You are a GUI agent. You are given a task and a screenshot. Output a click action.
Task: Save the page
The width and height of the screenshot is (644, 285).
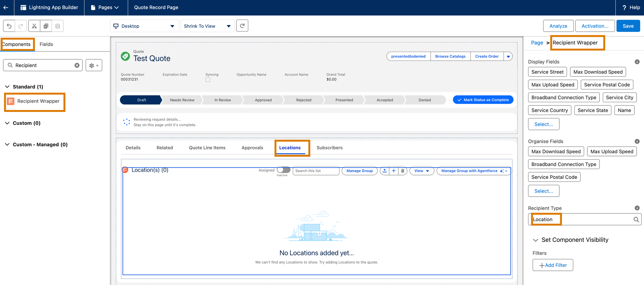628,26
